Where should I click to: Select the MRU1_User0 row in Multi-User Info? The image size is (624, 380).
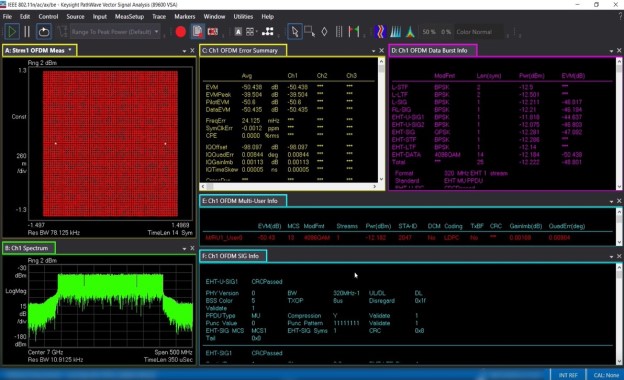point(408,238)
